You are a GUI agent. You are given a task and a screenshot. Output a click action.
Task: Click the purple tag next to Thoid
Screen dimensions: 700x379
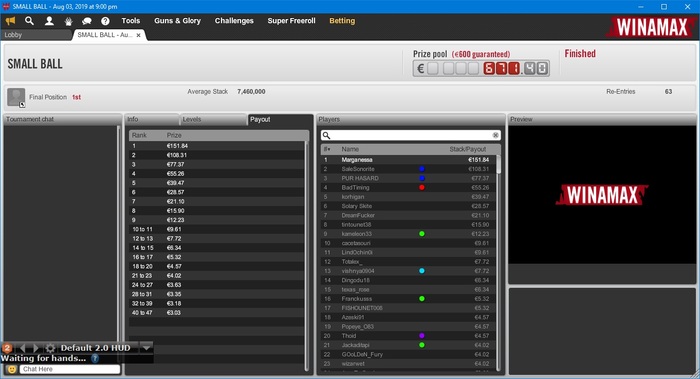point(422,336)
